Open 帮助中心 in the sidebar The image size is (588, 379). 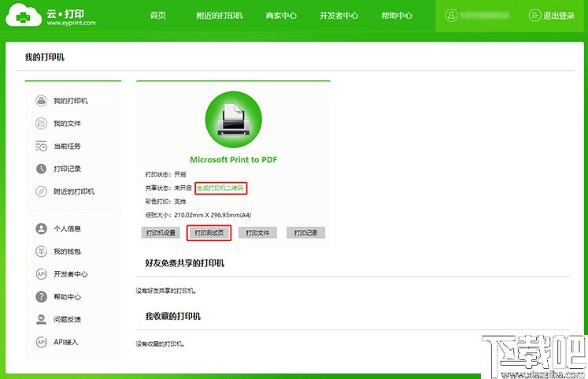67,297
